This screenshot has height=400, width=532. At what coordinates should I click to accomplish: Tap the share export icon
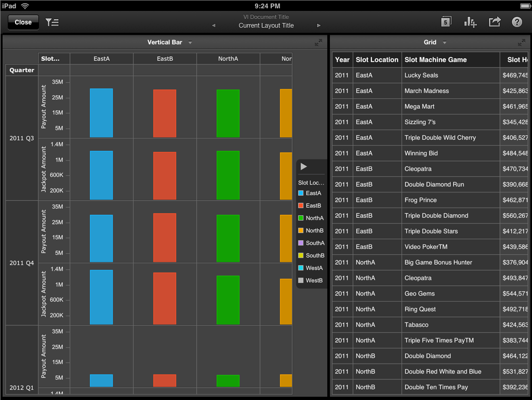tap(495, 22)
